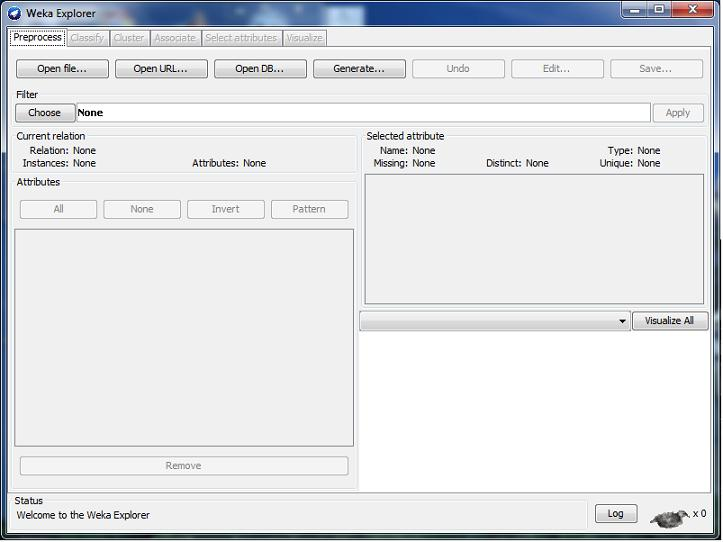Click the Open URL... button
The height and width of the screenshot is (542, 723).
161,69
